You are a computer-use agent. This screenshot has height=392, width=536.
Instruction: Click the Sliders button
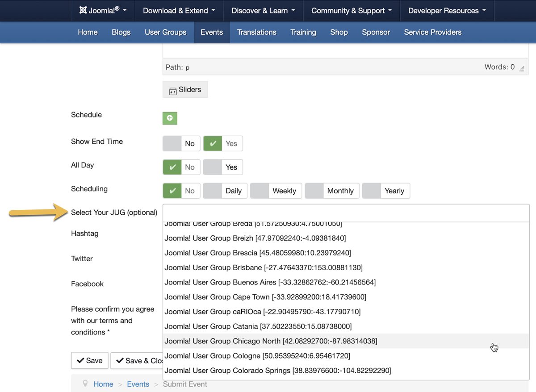point(185,90)
